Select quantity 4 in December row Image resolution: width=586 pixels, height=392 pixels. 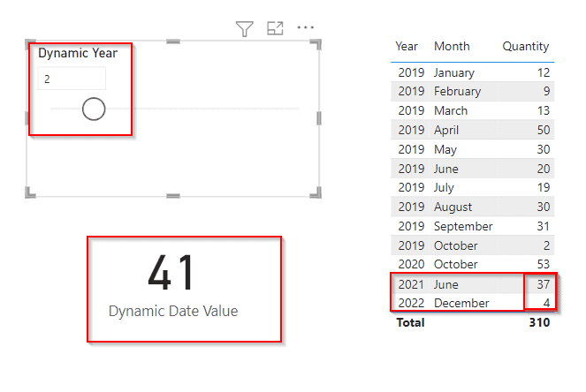tap(546, 303)
